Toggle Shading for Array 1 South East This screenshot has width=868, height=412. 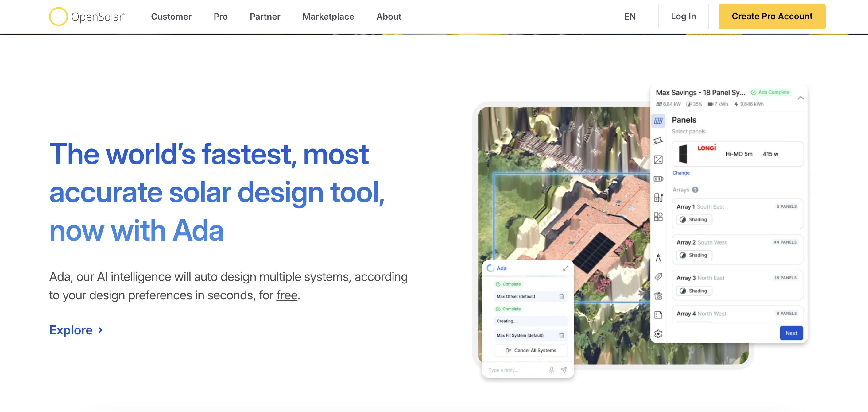pos(694,220)
